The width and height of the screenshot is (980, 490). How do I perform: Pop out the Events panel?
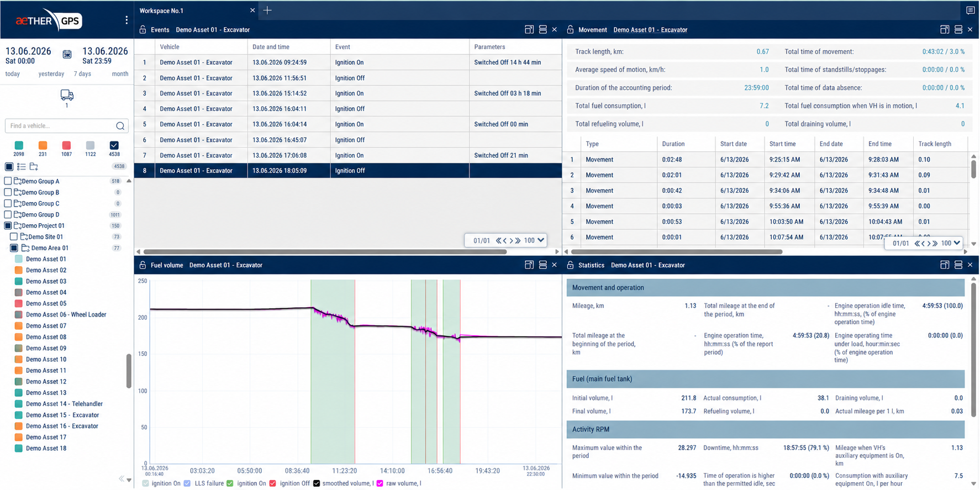(x=529, y=30)
